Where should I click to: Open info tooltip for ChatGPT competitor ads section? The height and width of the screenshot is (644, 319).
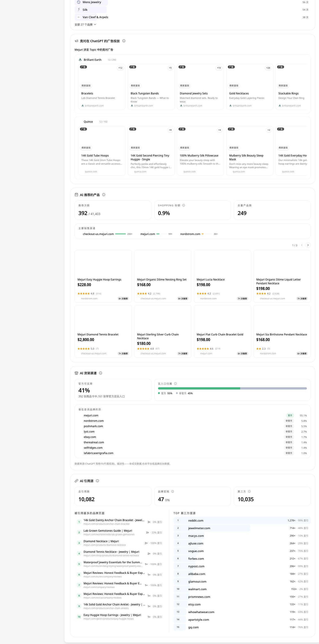tap(124, 41)
